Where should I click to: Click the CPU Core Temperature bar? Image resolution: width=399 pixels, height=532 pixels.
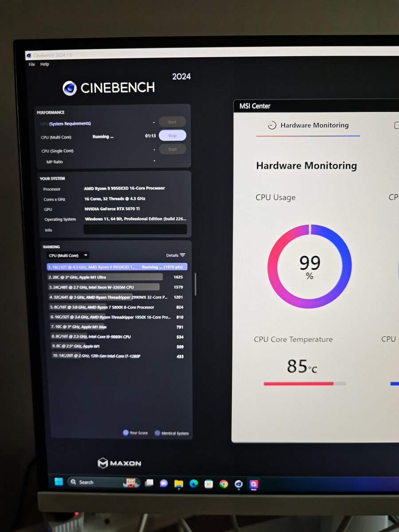[305, 383]
